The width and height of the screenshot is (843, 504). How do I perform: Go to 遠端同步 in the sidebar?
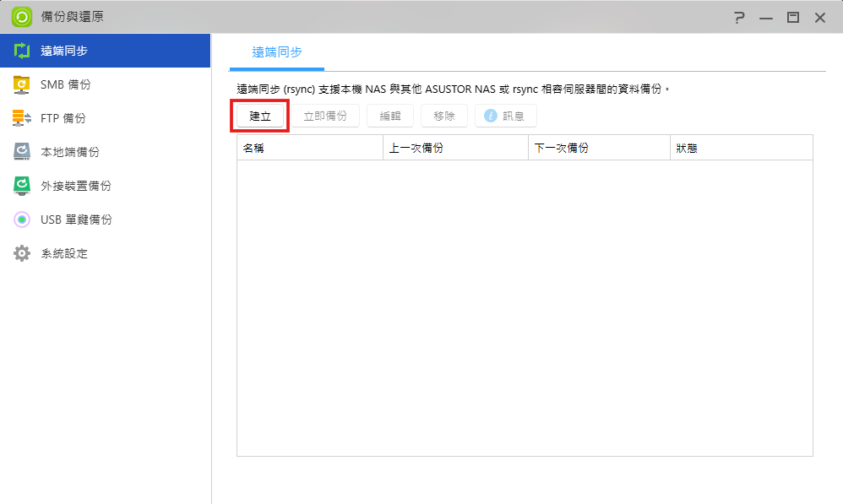pyautogui.click(x=106, y=51)
